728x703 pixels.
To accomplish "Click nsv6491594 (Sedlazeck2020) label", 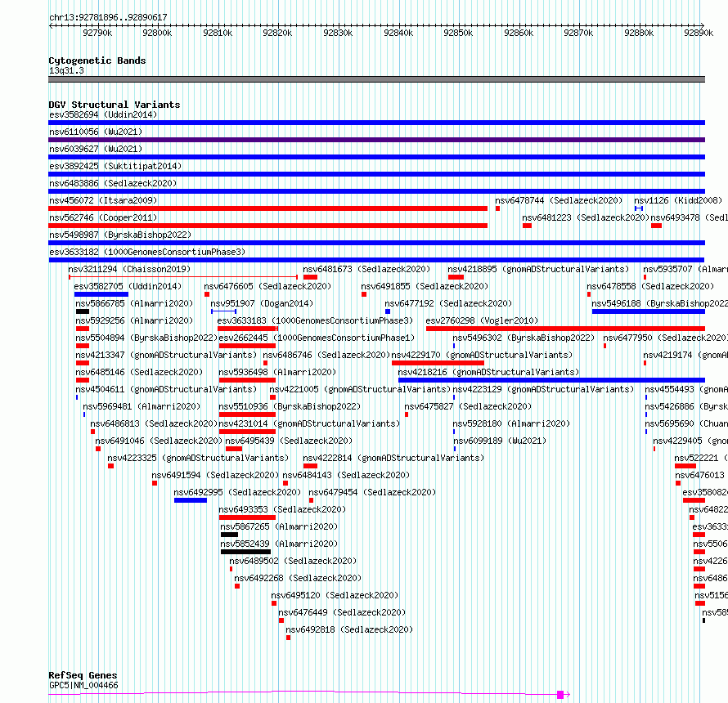I will coord(215,475).
